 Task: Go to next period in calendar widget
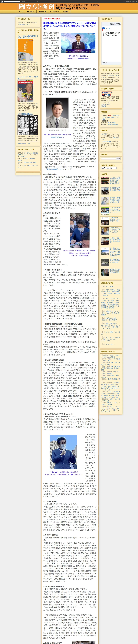(x=107, y=24)
